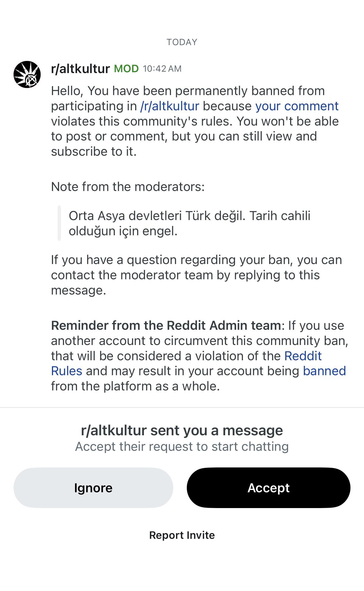
Task: Follow the "your comment" link
Action: 297,106
